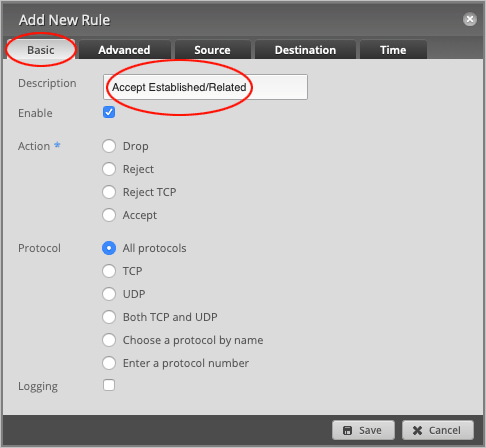Enable the Logging checkbox

pyautogui.click(x=109, y=385)
